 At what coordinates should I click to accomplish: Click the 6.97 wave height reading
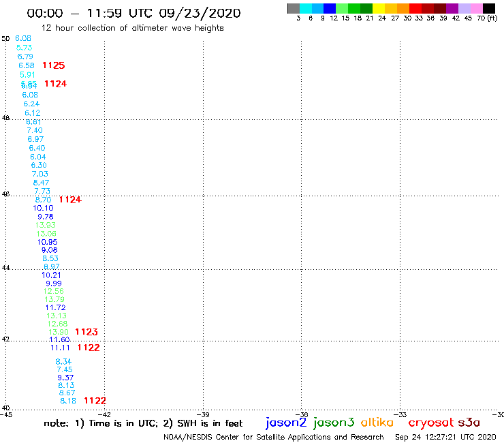click(x=35, y=139)
